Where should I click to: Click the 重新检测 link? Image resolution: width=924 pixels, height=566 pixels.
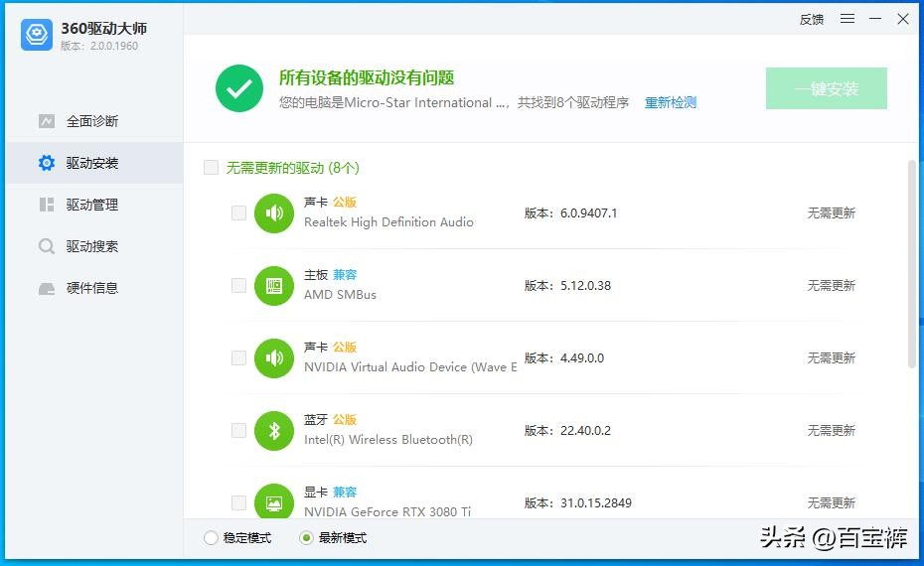pyautogui.click(x=671, y=102)
